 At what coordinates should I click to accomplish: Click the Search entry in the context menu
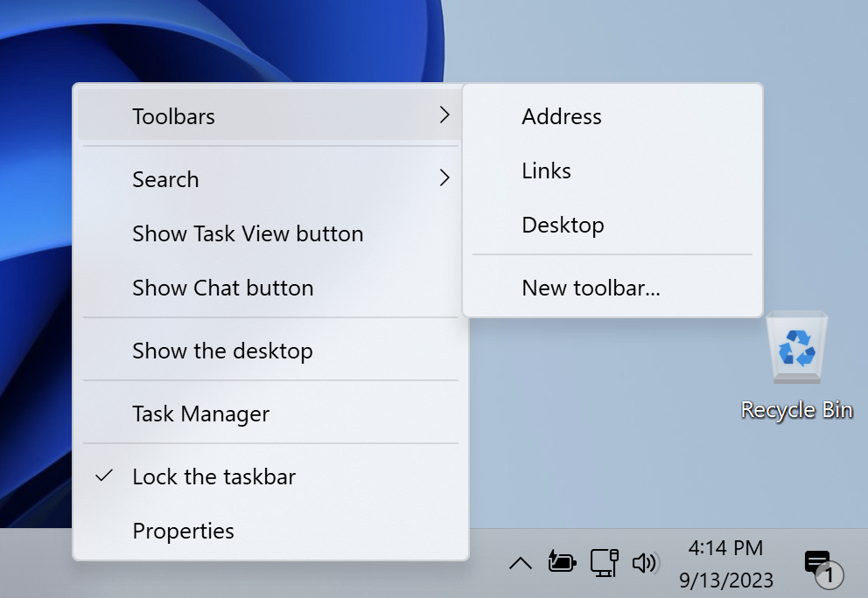[166, 180]
